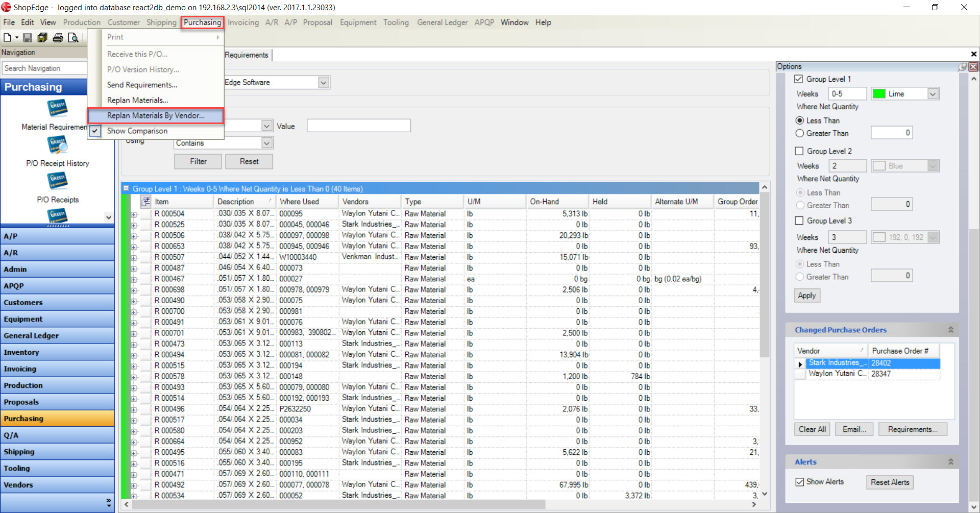
Task: Close the Requirements tab with X
Action: pos(973,54)
